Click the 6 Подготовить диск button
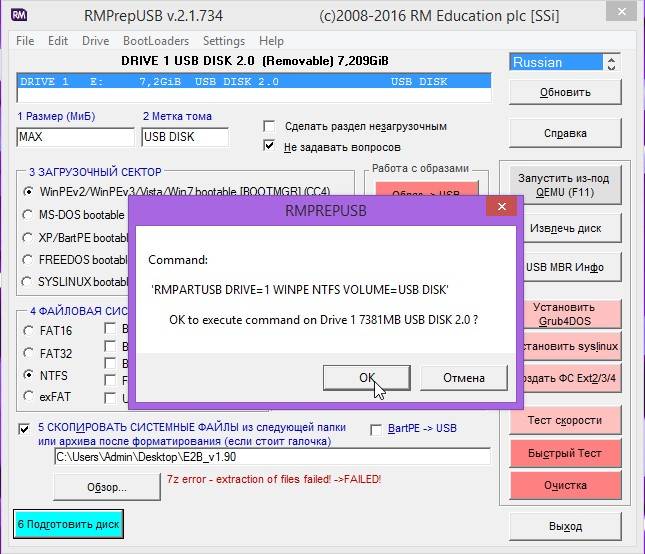This screenshot has width=645, height=554. [68, 524]
